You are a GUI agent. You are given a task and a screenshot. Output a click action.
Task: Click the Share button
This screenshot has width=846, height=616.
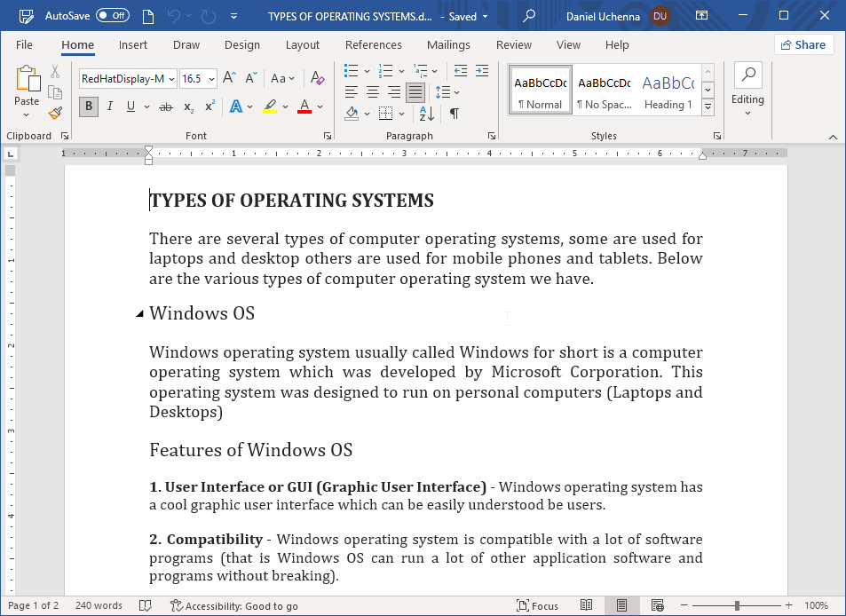tap(803, 45)
